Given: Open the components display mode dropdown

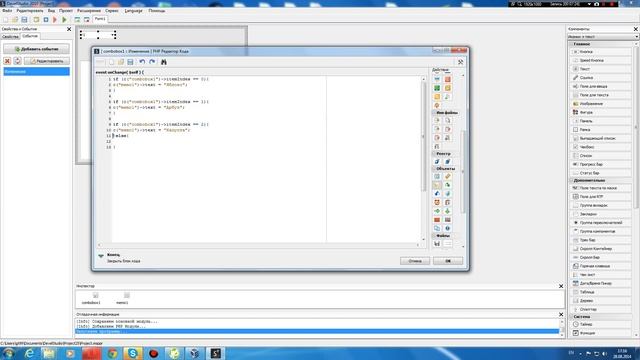Looking at the screenshot, I should pyautogui.click(x=636, y=37).
